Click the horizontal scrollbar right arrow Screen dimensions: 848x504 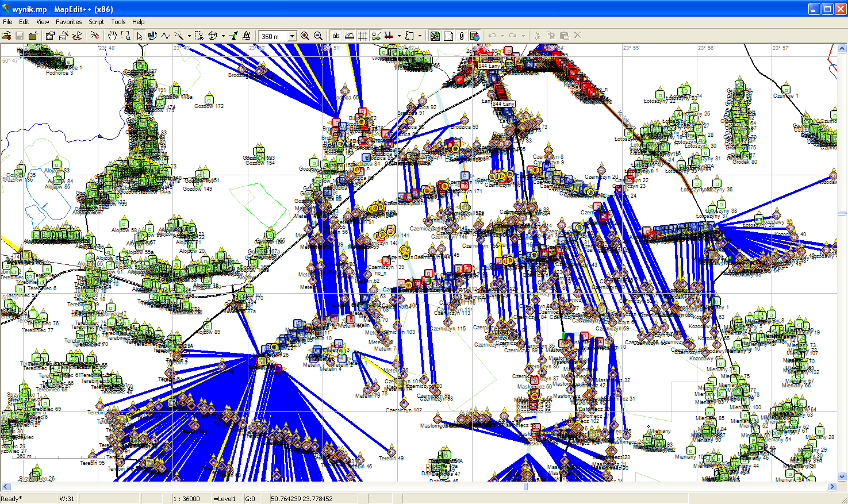[x=832, y=487]
